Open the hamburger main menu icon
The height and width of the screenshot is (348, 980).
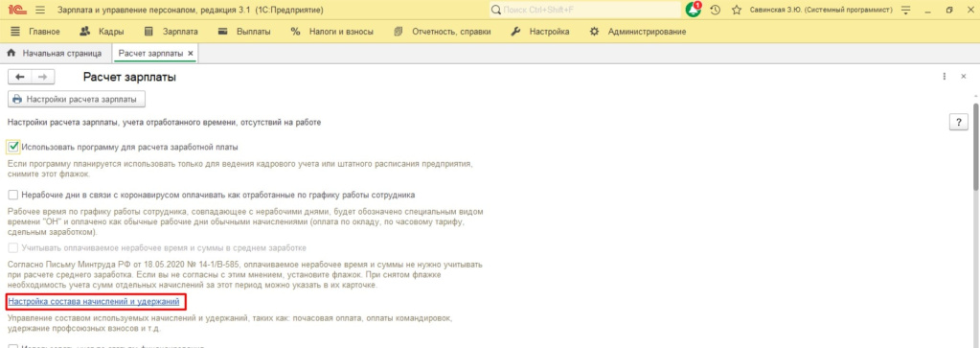coord(40,10)
